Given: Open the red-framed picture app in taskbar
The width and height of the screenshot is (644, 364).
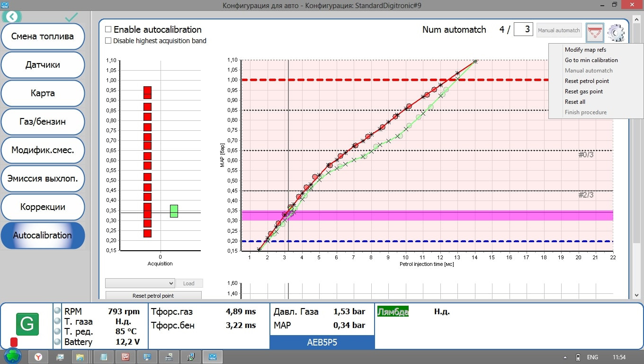Looking at the screenshot, I should click(x=125, y=357).
